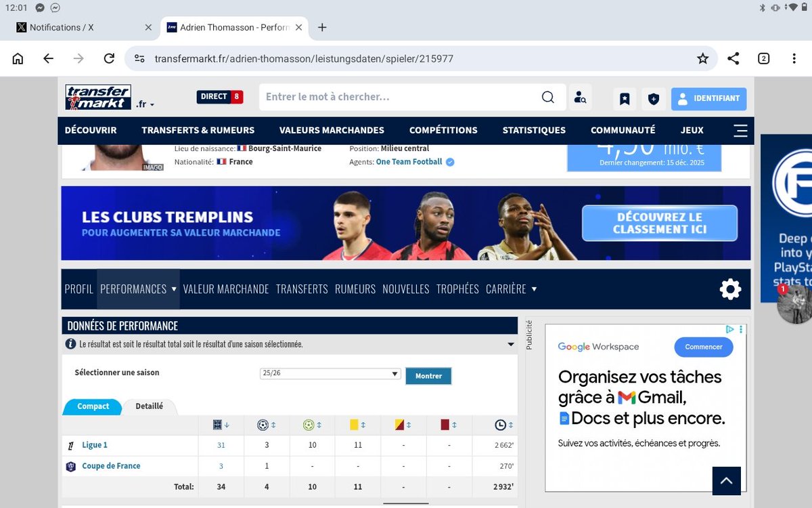The image size is (812, 508).
Task: Sort by second yellow cards icon
Action: 403,425
